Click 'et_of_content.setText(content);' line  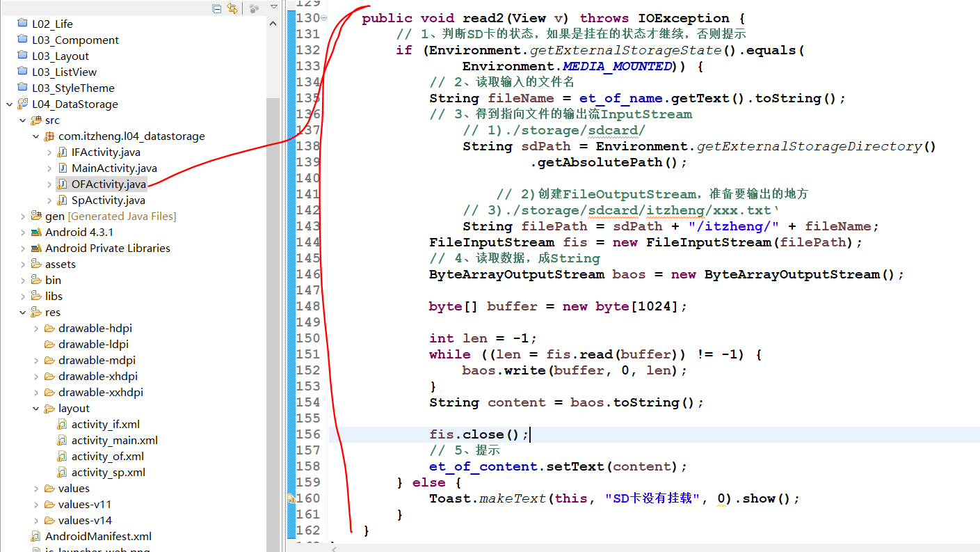(x=558, y=466)
